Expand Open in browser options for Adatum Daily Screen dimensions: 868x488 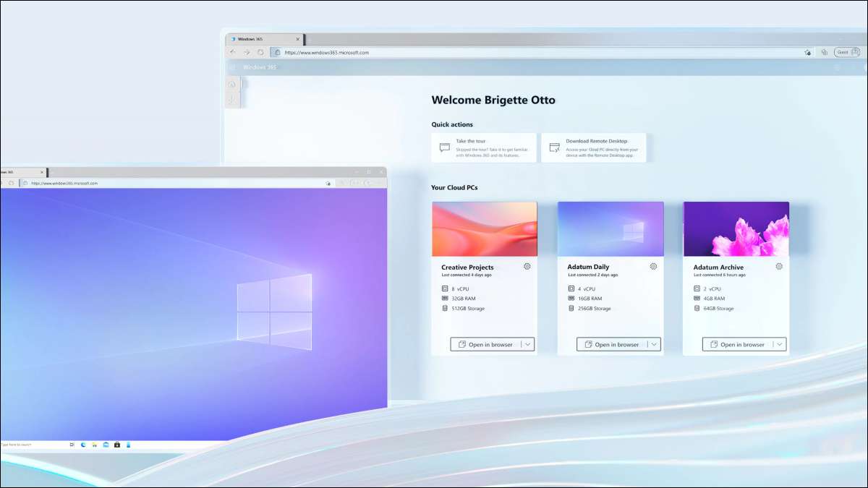[654, 345]
